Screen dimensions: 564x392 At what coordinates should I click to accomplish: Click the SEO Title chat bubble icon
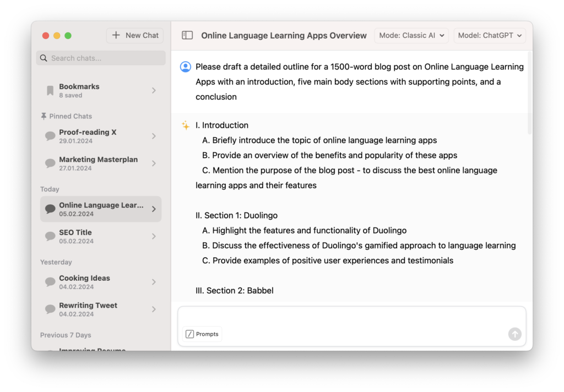(50, 236)
